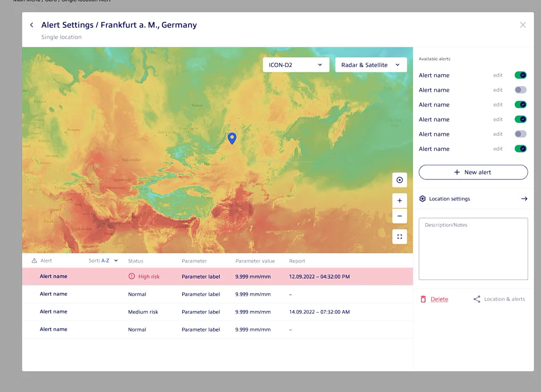This screenshot has width=541, height=392.
Task: Click the trash can Delete icon
Action: 423,299
